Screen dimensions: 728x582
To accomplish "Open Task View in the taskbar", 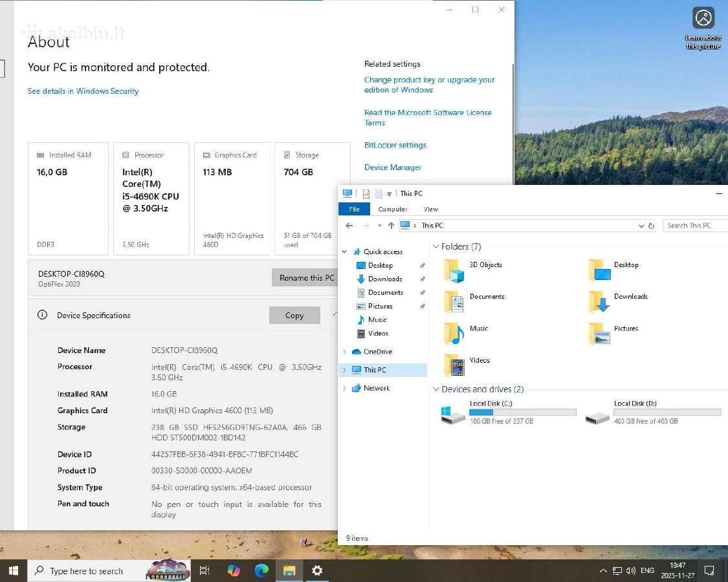I will [x=204, y=570].
